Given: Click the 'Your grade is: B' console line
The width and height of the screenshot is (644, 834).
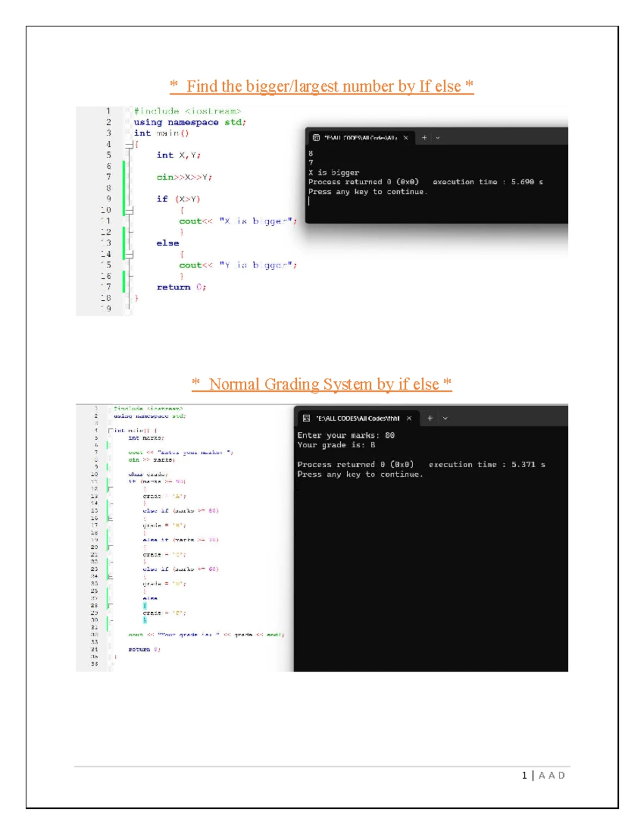Looking at the screenshot, I should (x=336, y=445).
